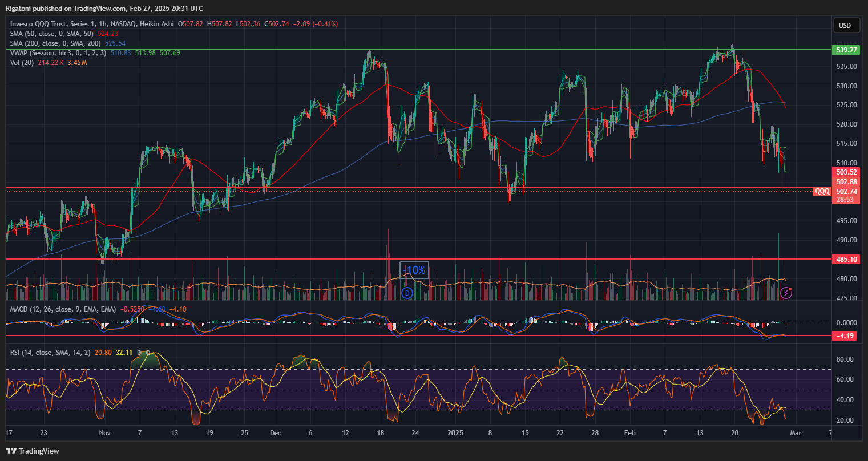Click the published by Rigatoni header text
868x461 pixels.
click(105, 8)
